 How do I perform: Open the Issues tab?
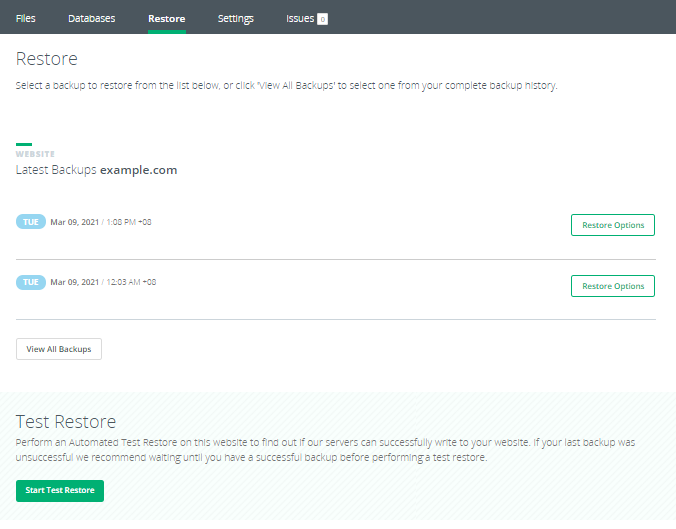coord(300,18)
